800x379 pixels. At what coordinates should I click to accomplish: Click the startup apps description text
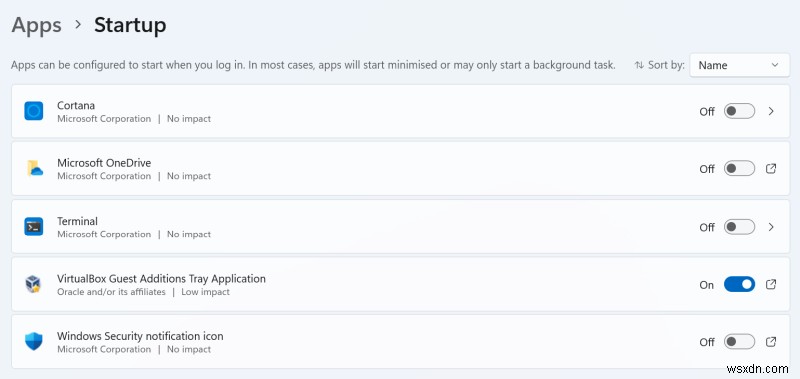click(x=313, y=65)
